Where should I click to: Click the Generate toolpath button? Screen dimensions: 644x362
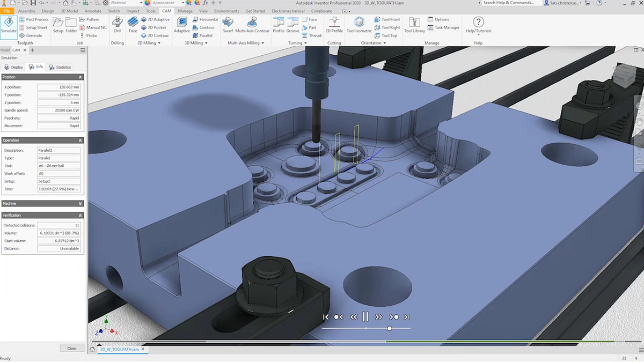(x=32, y=35)
